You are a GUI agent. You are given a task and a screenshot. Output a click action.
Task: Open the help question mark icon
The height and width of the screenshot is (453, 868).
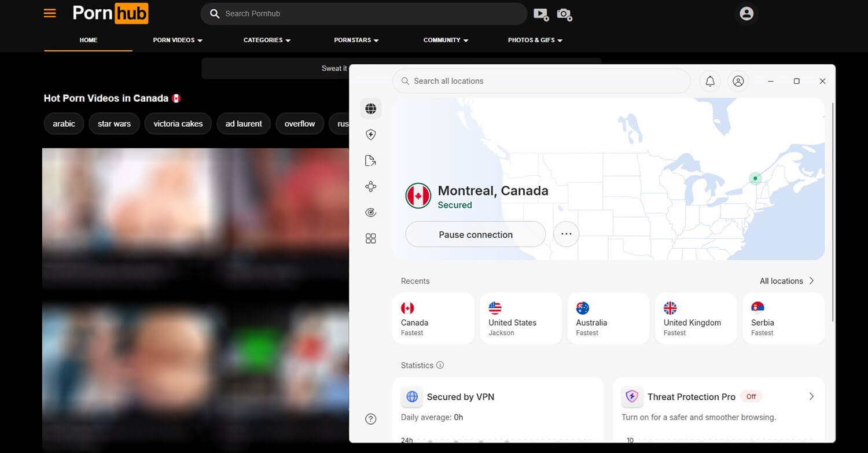tap(371, 419)
